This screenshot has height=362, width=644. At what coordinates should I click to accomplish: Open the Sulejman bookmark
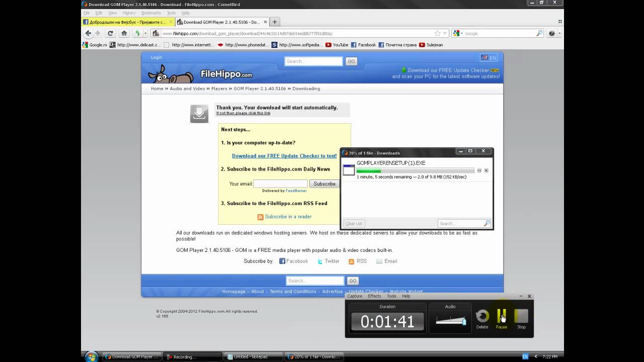[431, 45]
